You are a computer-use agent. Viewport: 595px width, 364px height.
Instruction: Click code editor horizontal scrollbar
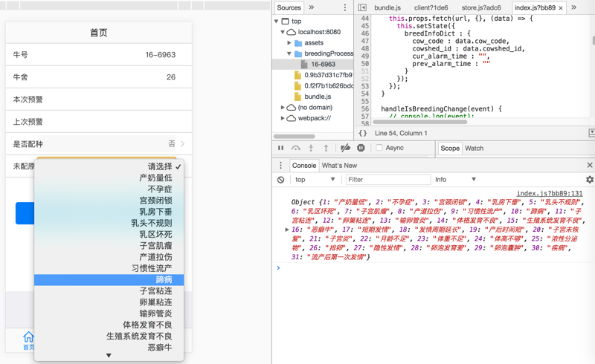coord(419,122)
